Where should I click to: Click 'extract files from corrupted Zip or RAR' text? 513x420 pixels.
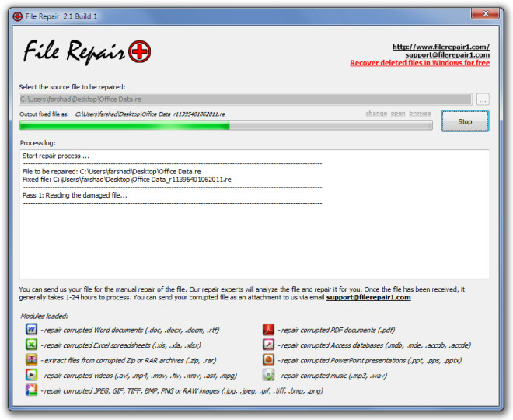coord(128,360)
